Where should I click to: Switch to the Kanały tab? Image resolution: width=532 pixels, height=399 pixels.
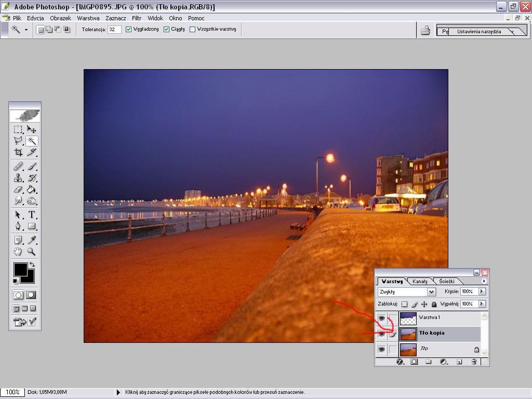click(x=420, y=281)
